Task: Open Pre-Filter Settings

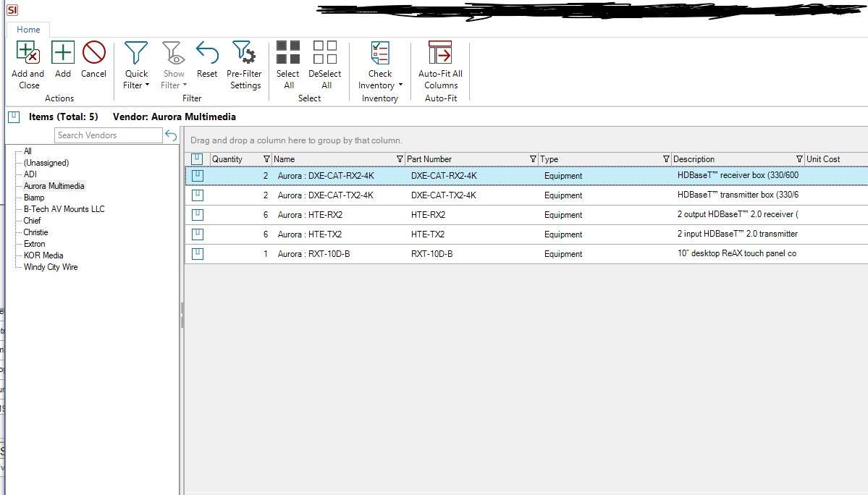Action: pyautogui.click(x=244, y=64)
